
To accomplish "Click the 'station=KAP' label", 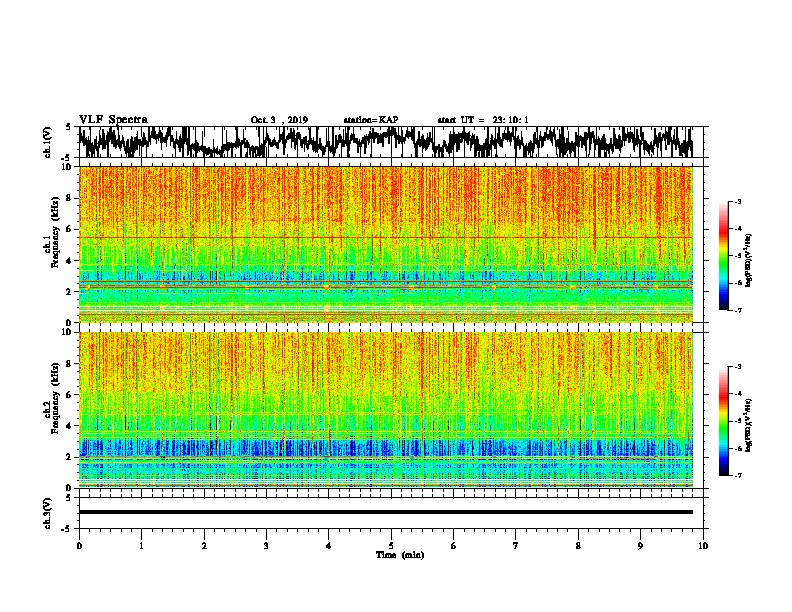I will [371, 120].
